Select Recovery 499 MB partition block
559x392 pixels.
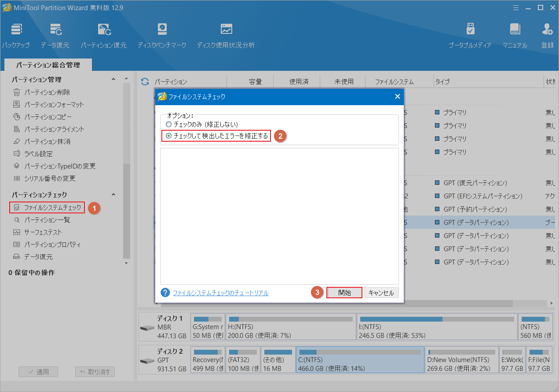click(208, 360)
